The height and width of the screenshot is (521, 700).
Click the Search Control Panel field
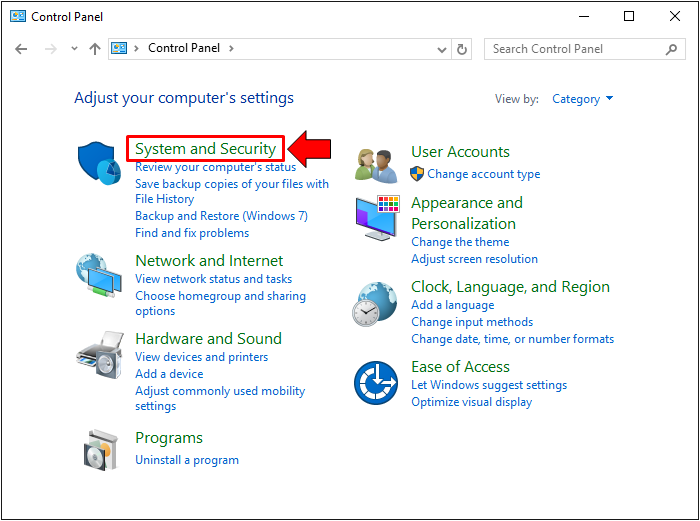[584, 49]
